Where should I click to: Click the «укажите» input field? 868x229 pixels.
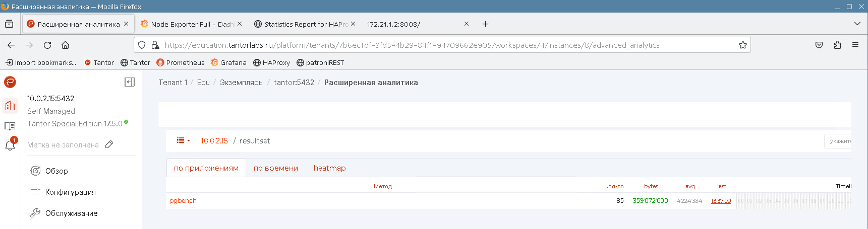839,141
